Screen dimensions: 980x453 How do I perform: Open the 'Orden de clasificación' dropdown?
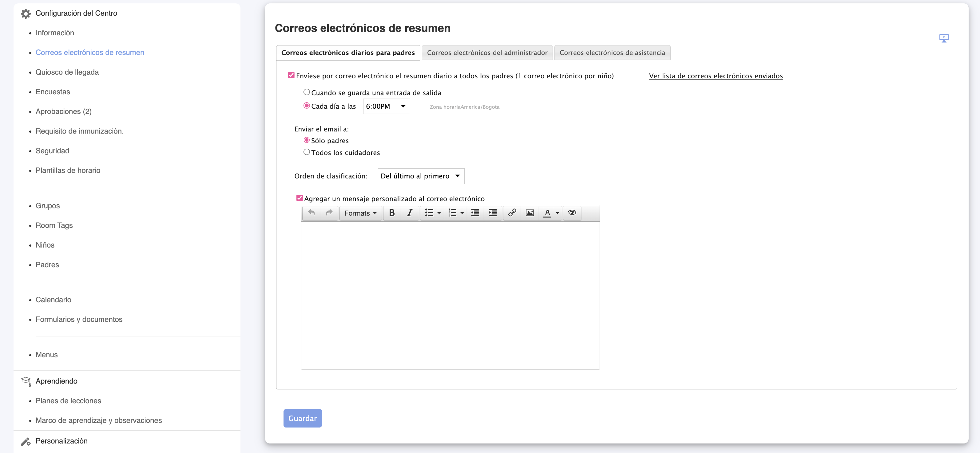point(420,176)
